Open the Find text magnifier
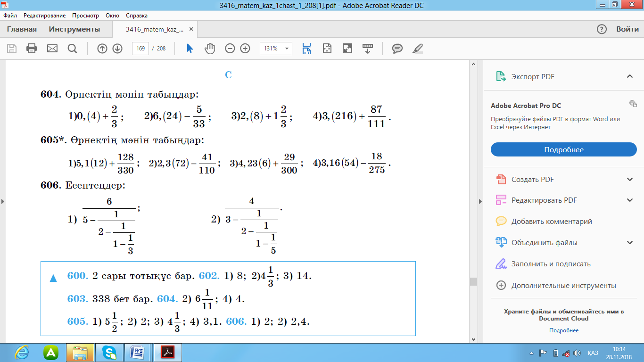Viewport: 644px width, 362px height. 72,48
